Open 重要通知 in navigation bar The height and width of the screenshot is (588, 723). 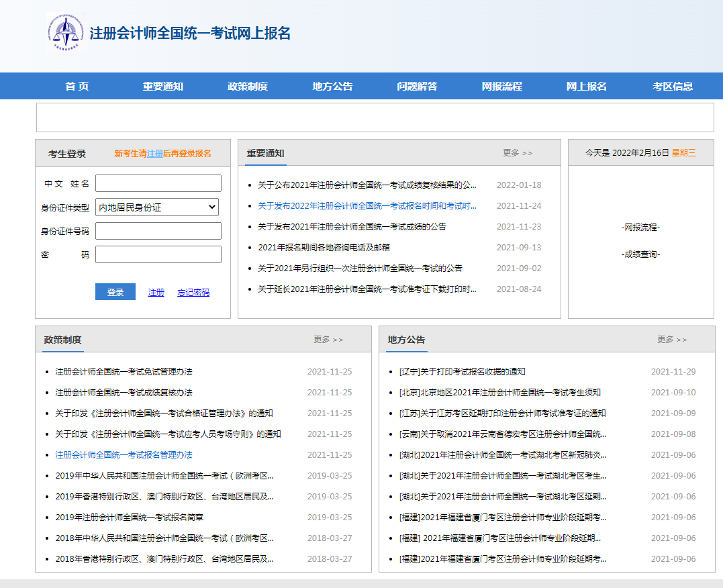pos(162,86)
